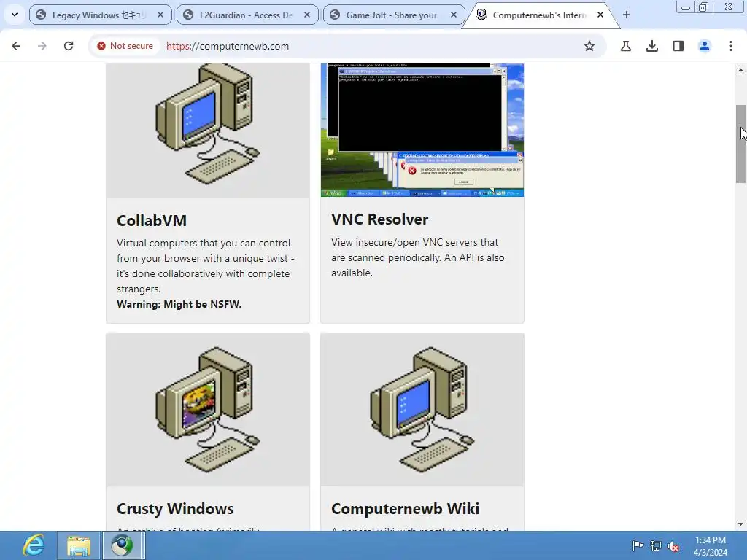Close the Legacy Windows tab

(x=160, y=15)
